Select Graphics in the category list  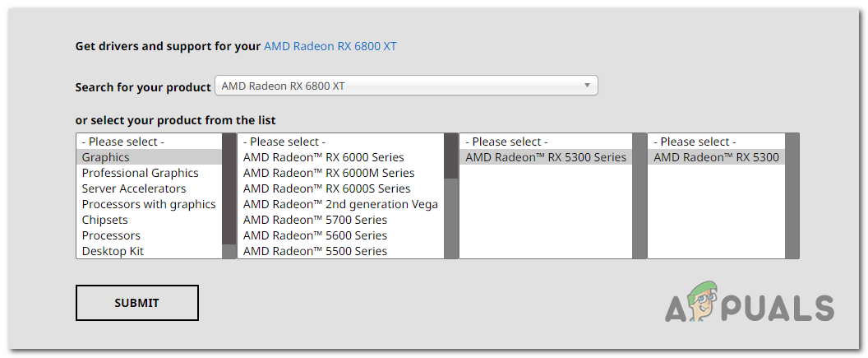106,157
